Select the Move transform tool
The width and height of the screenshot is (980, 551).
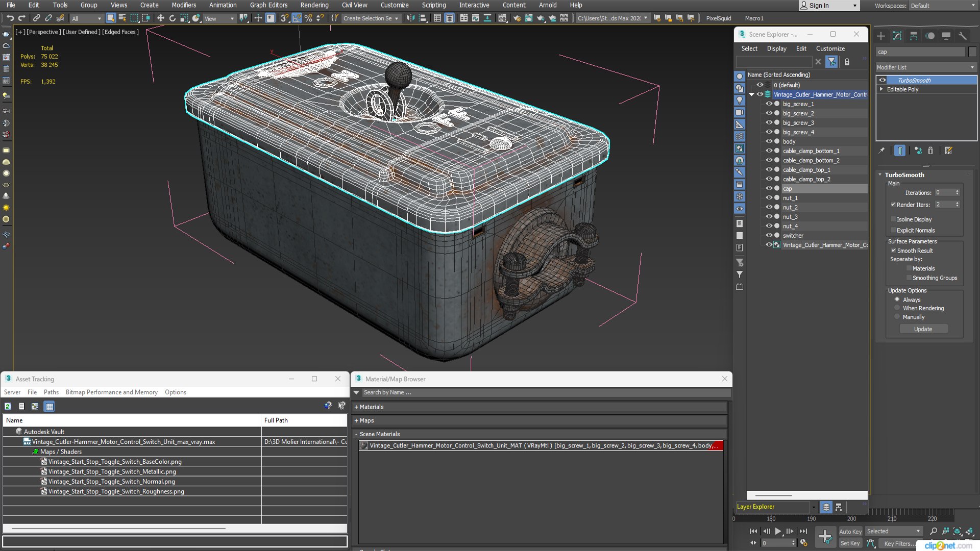click(161, 18)
